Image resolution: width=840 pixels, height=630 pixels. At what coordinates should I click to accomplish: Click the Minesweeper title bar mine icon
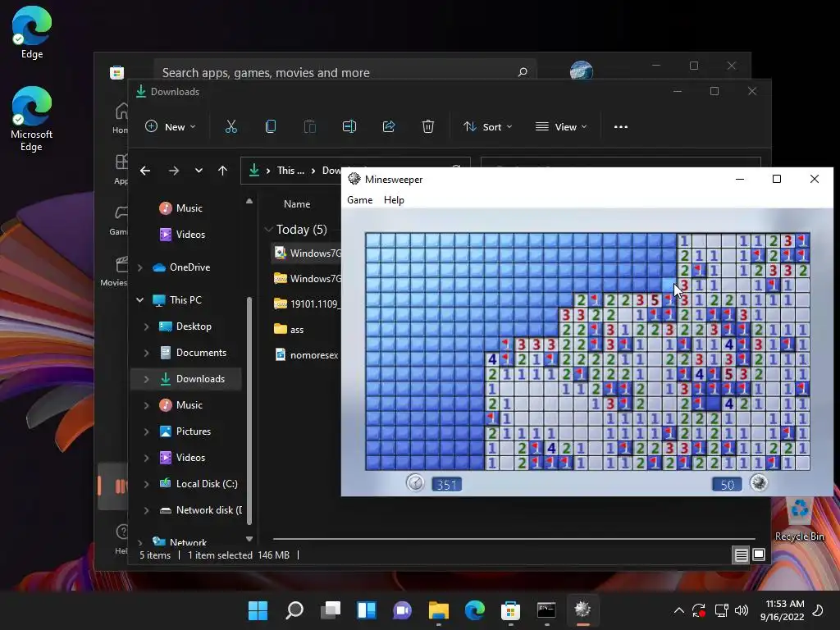click(x=354, y=179)
